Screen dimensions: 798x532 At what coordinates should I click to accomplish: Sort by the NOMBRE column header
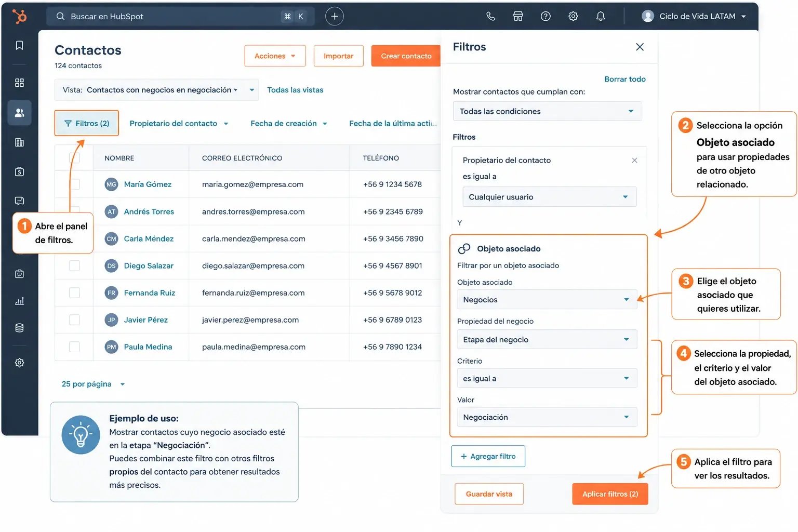point(119,158)
